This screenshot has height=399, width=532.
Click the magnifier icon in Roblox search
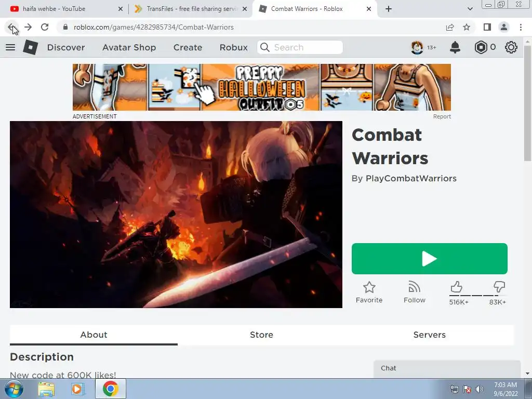click(264, 47)
